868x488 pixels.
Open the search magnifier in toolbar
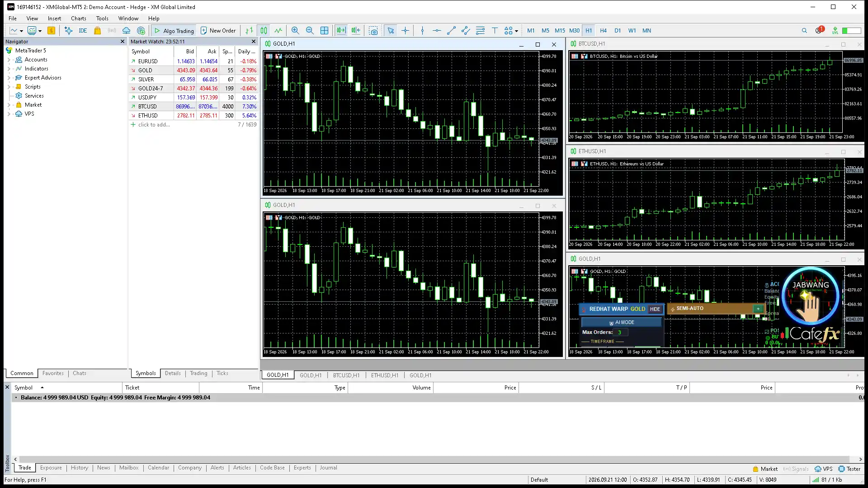[x=804, y=31]
